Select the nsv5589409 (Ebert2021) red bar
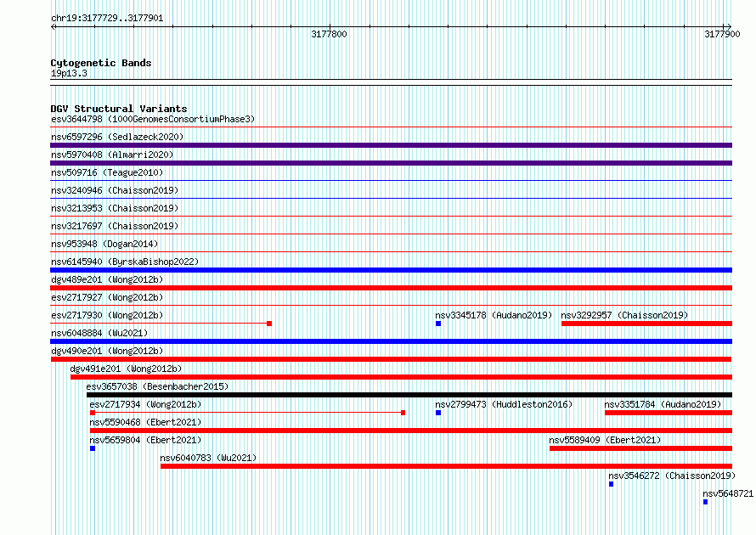The height and width of the screenshot is (535, 756). (640, 448)
